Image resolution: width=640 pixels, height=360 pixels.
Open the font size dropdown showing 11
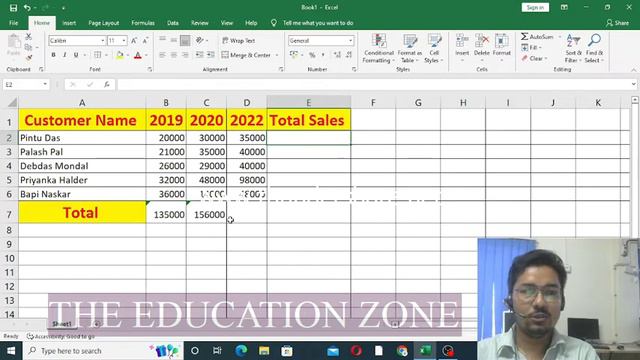click(124, 40)
